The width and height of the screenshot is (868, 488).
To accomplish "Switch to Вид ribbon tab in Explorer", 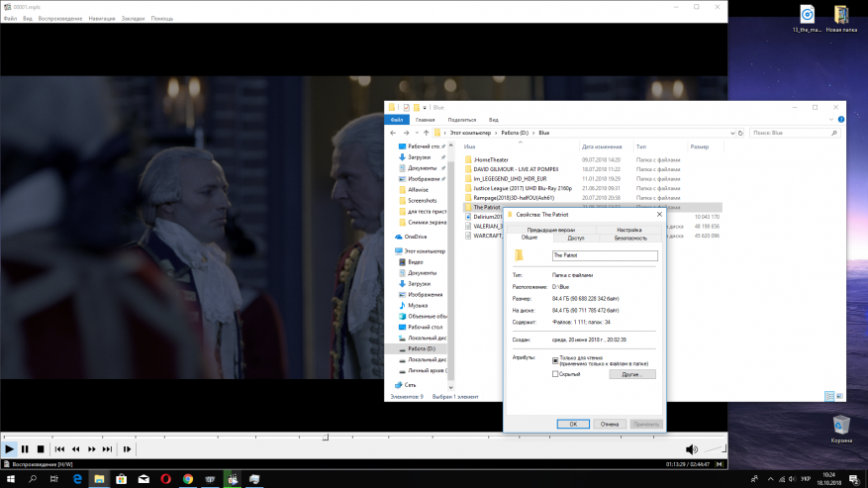I will (493, 120).
